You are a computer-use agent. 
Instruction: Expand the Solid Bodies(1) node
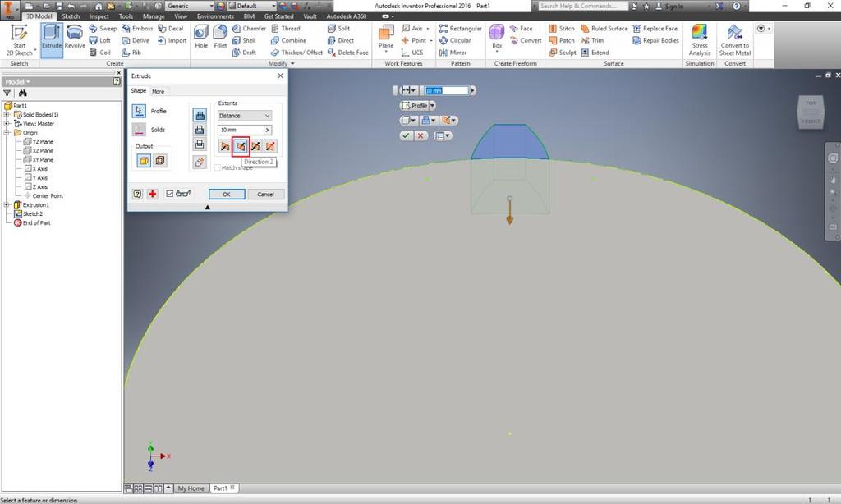click(7, 115)
